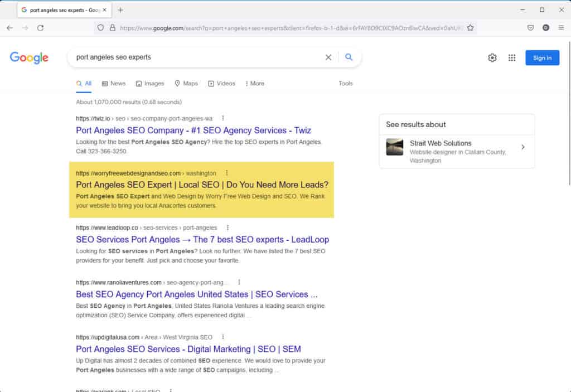This screenshot has width=571, height=392.
Task: Expand Strait Web Solutions with chevron arrow
Action: tap(523, 147)
